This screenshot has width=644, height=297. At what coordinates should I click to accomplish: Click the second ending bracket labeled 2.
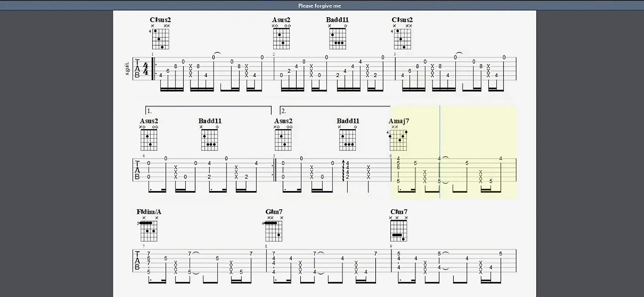(x=335, y=107)
